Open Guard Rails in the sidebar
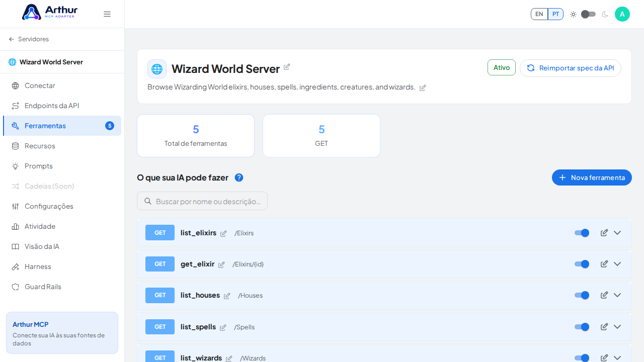Image resolution: width=644 pixels, height=362 pixels. pyautogui.click(x=62, y=287)
